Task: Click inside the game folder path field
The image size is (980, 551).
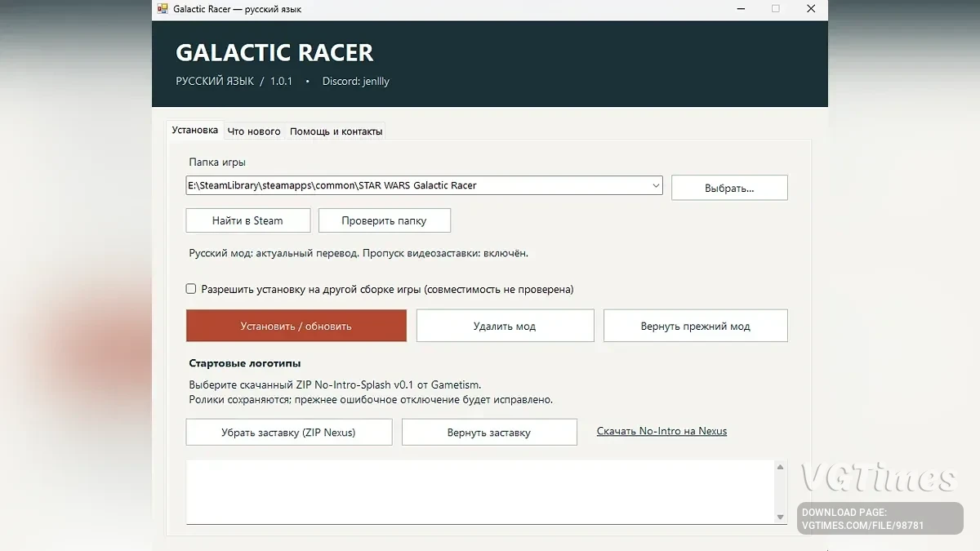Action: (418, 185)
